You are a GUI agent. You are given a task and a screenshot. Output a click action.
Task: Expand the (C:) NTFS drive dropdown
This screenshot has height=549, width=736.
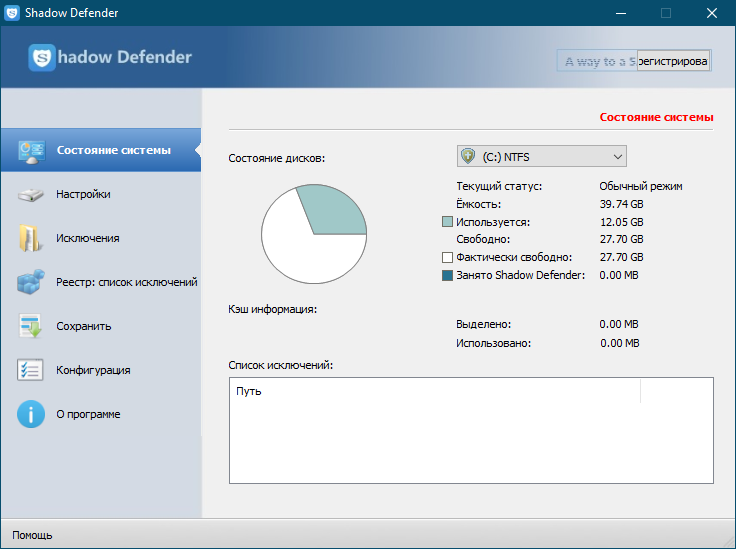click(x=542, y=156)
